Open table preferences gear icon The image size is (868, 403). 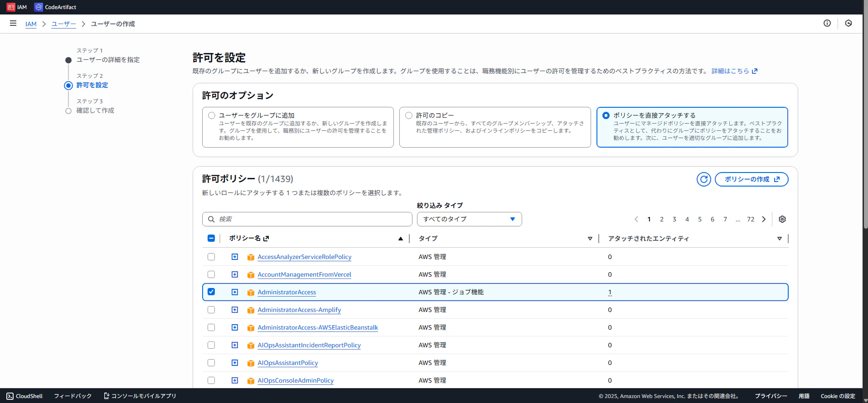coord(782,219)
